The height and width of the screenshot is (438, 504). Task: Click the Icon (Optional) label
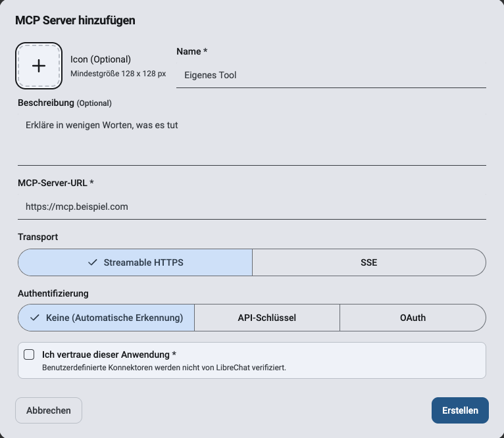pyautogui.click(x=101, y=59)
